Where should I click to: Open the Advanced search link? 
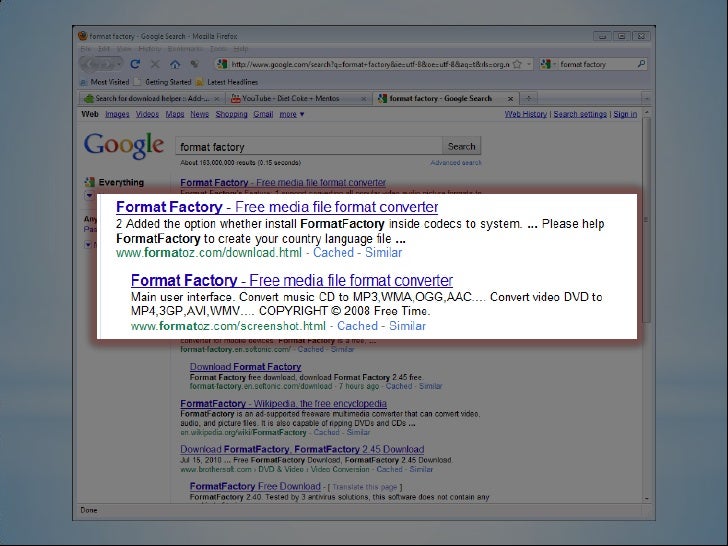[455, 163]
